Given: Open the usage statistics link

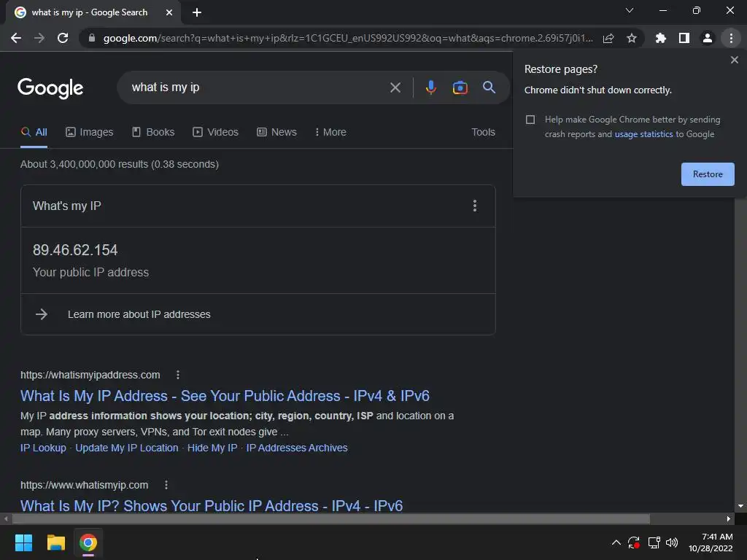Looking at the screenshot, I should click(643, 134).
